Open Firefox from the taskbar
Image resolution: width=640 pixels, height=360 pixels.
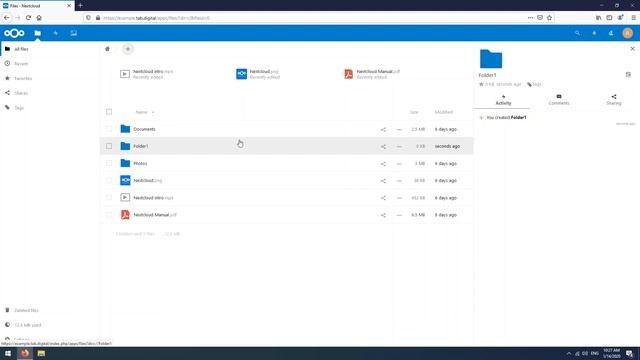pos(25,353)
